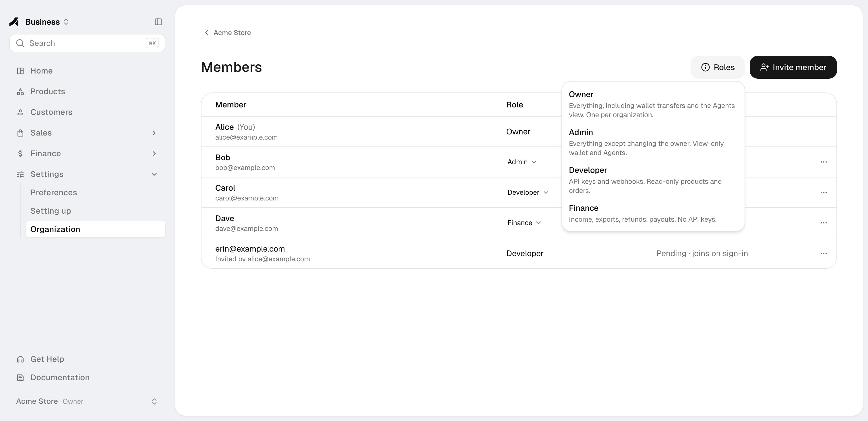Expand the Sales section chevron
This screenshot has width=868, height=421.
click(x=154, y=133)
